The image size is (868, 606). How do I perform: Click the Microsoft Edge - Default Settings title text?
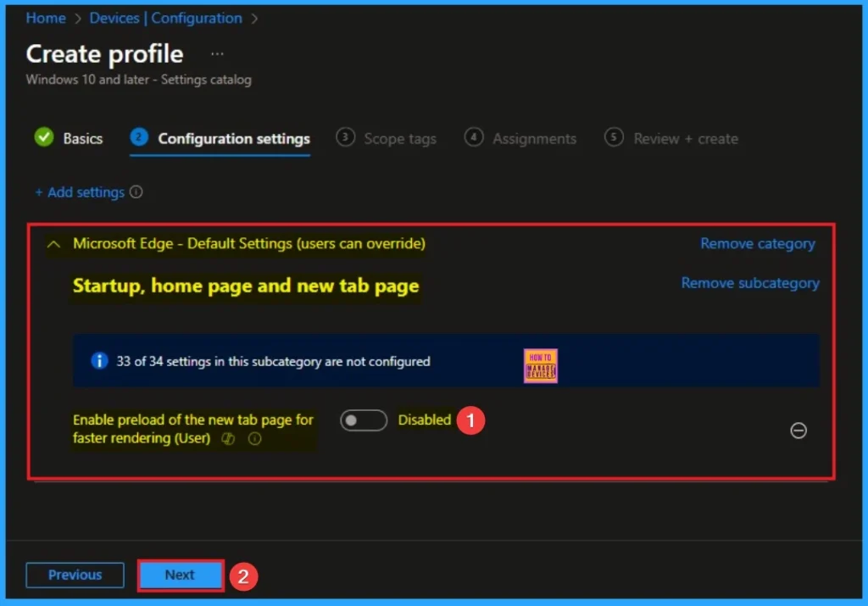(249, 243)
